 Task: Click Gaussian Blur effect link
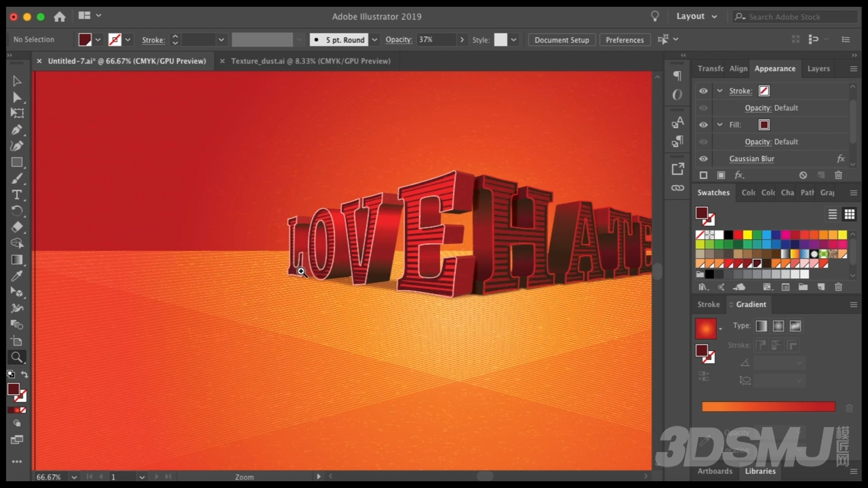pyautogui.click(x=751, y=159)
